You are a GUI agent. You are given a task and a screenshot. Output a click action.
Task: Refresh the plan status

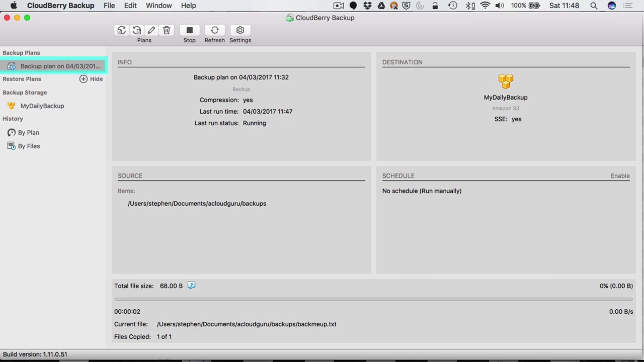pyautogui.click(x=214, y=30)
